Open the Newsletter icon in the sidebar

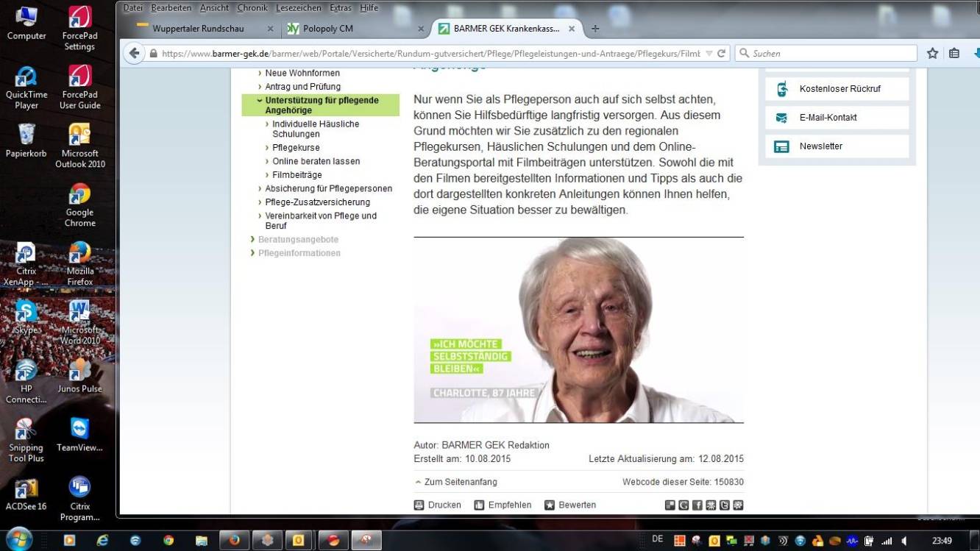pyautogui.click(x=781, y=146)
